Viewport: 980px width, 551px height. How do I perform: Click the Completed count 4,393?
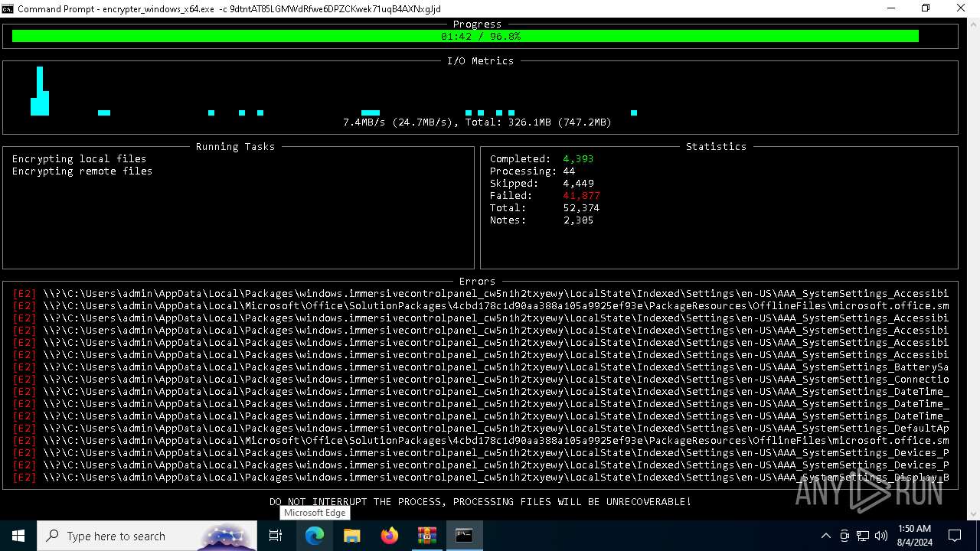pos(578,158)
